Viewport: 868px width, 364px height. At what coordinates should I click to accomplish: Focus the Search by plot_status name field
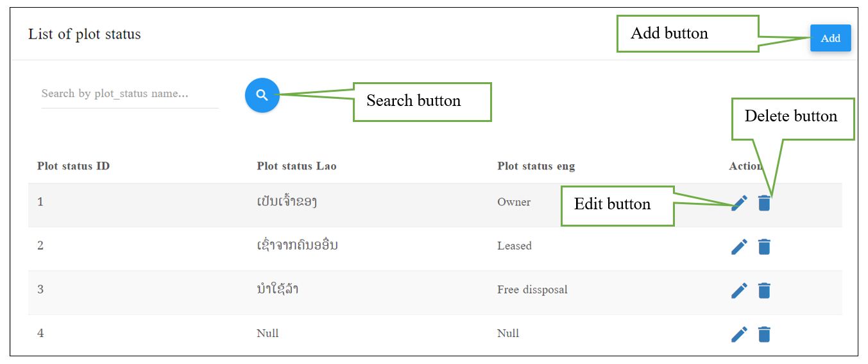[130, 94]
